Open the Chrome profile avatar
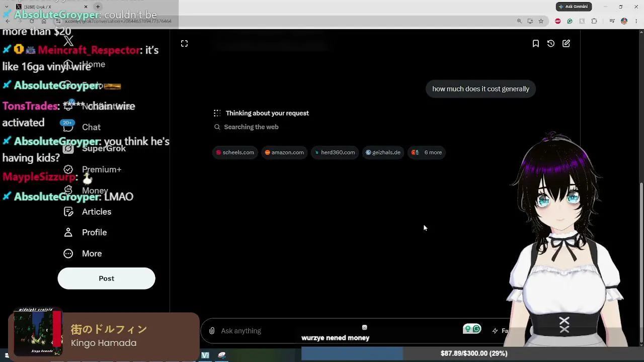Image resolution: width=644 pixels, height=362 pixels. pyautogui.click(x=624, y=21)
